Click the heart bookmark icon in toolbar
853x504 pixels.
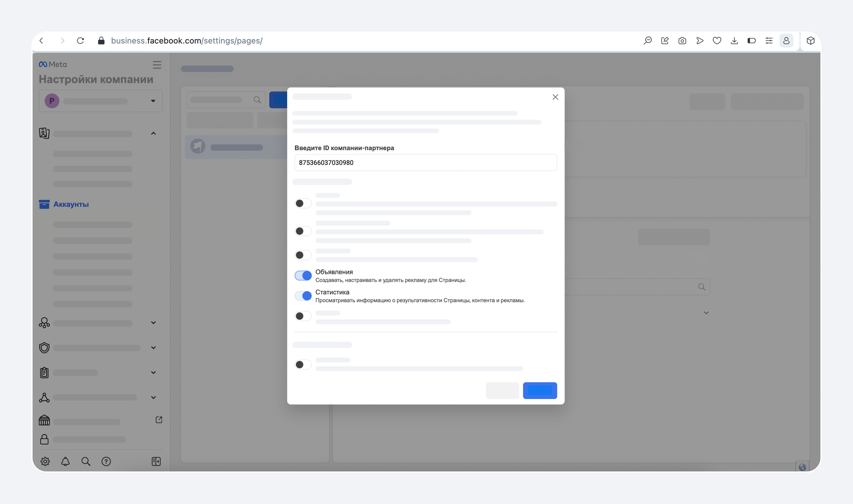717,41
